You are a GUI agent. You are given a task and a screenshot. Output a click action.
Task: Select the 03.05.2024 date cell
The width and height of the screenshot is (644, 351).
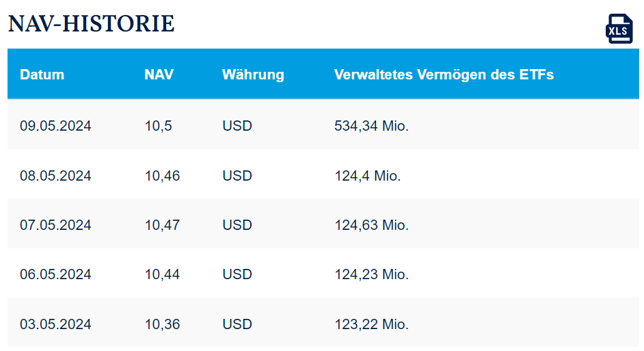click(x=55, y=324)
